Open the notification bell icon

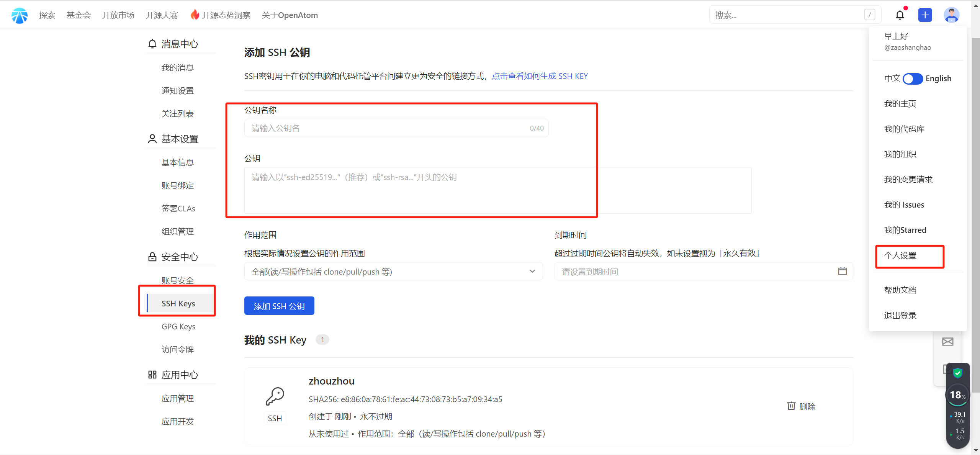(x=900, y=15)
